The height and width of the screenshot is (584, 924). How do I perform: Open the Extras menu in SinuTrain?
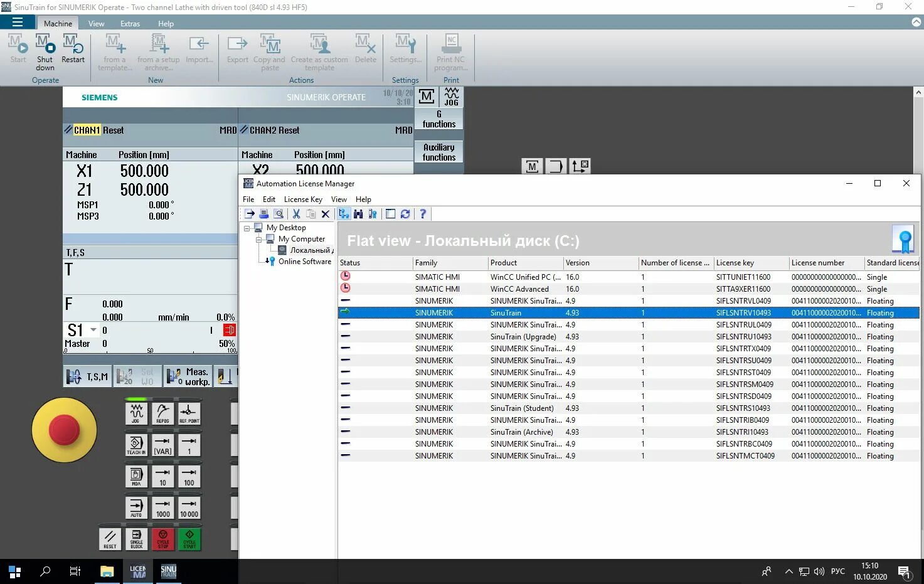130,23
